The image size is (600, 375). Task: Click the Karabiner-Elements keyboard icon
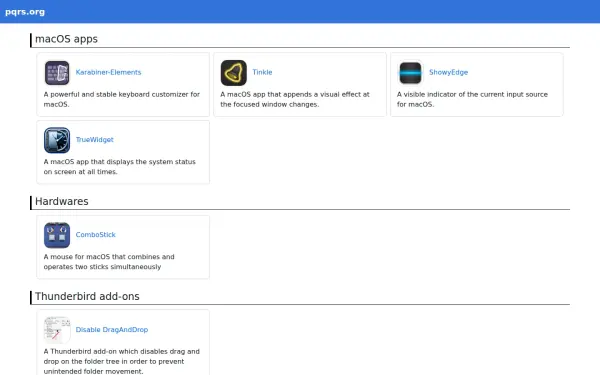coord(57,73)
